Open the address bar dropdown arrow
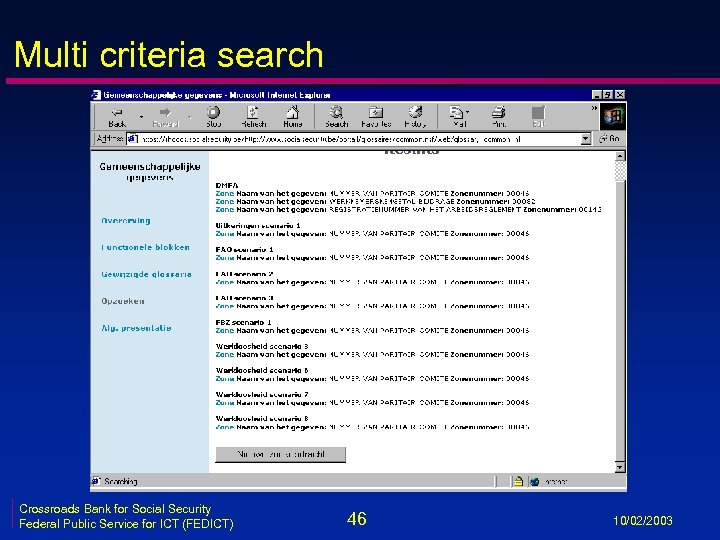Viewport: 720px width, 540px height. pyautogui.click(x=585, y=139)
